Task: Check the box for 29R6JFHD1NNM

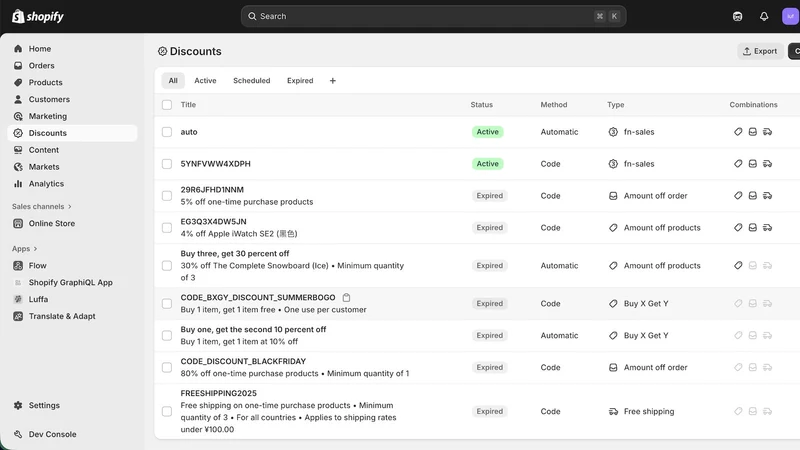Action: [167, 195]
